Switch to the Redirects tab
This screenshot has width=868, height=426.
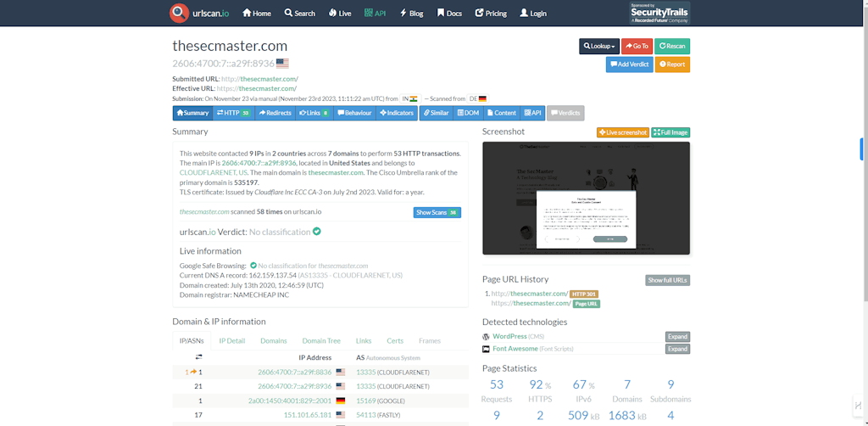click(275, 113)
